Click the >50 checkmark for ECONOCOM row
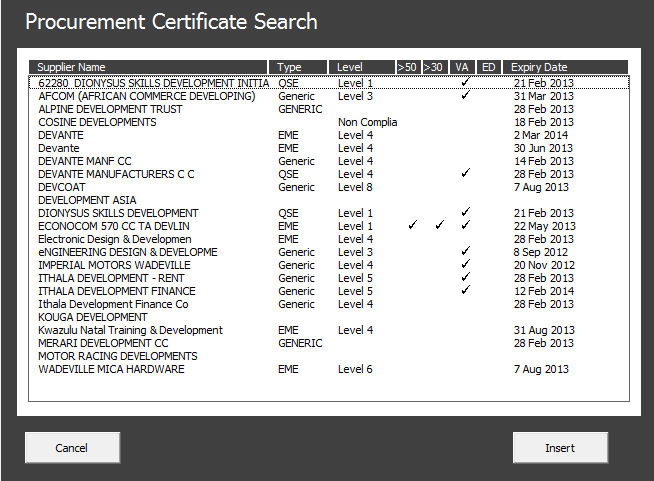 coord(413,226)
